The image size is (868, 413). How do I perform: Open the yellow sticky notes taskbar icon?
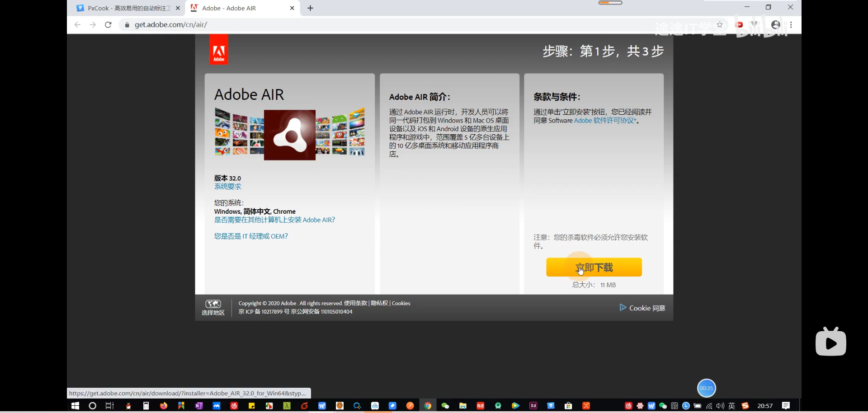click(x=252, y=406)
